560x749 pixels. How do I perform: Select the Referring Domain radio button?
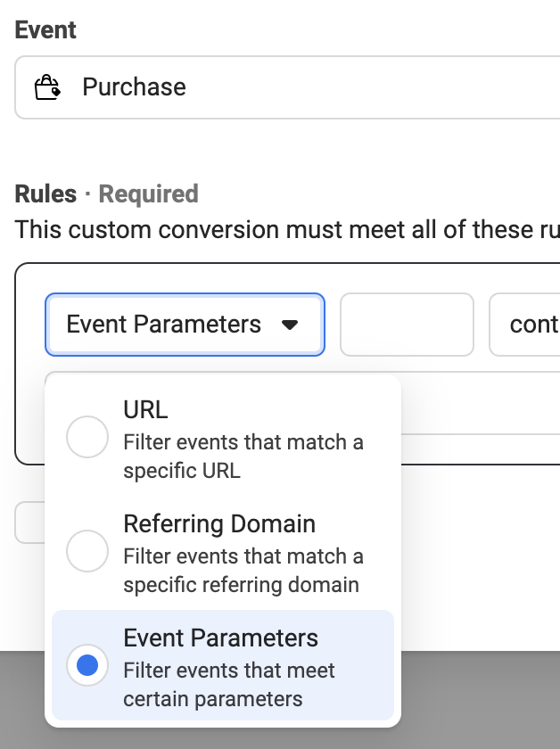[x=87, y=551]
